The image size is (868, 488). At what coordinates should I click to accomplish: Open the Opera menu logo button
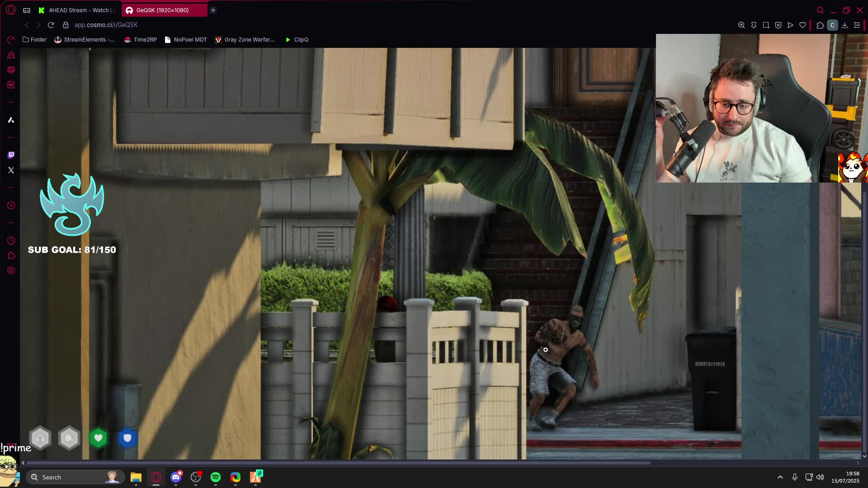[11, 10]
